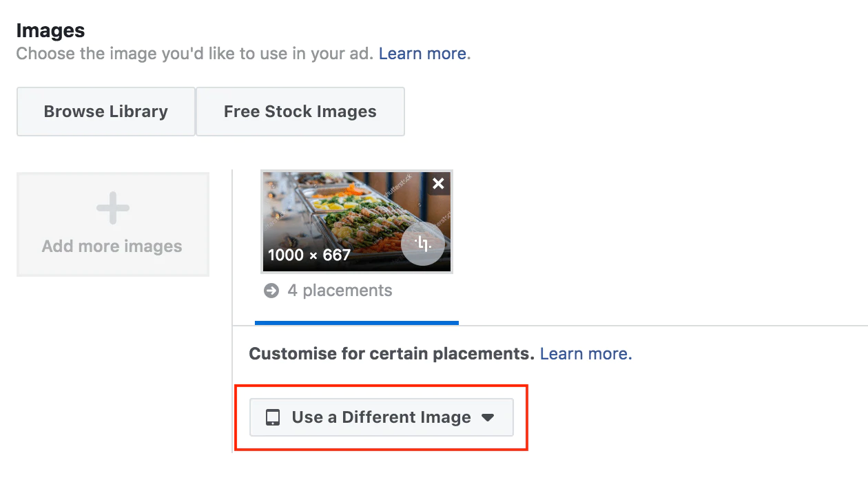Screen dimensions: 868x482
Task: Click the circled arrow beside 4 placements
Action: pyautogui.click(x=271, y=291)
